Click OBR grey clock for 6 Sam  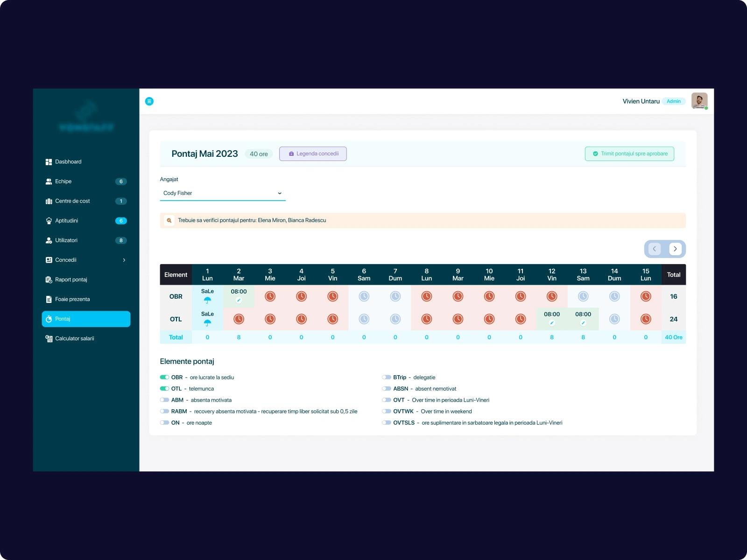point(364,296)
